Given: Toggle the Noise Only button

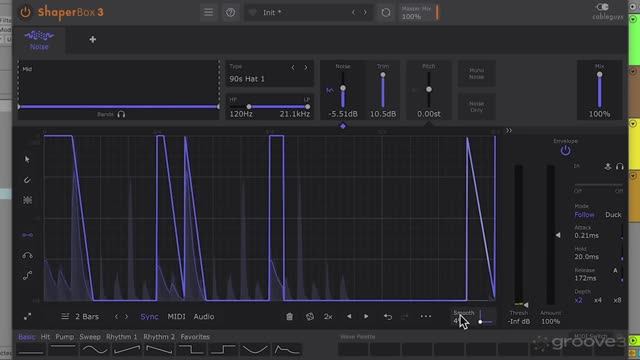Looking at the screenshot, I should click(476, 107).
